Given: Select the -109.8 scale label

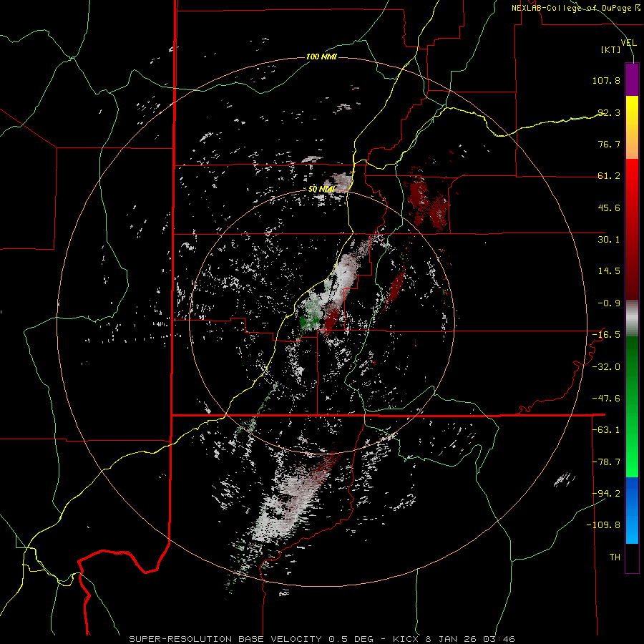Looking at the screenshot, I should tap(603, 525).
